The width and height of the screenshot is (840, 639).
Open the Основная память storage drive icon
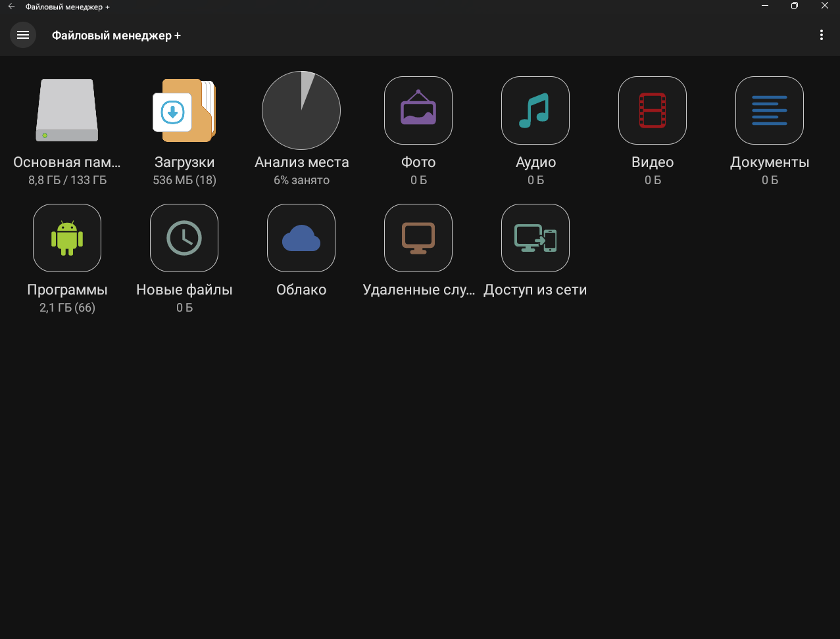tap(67, 110)
